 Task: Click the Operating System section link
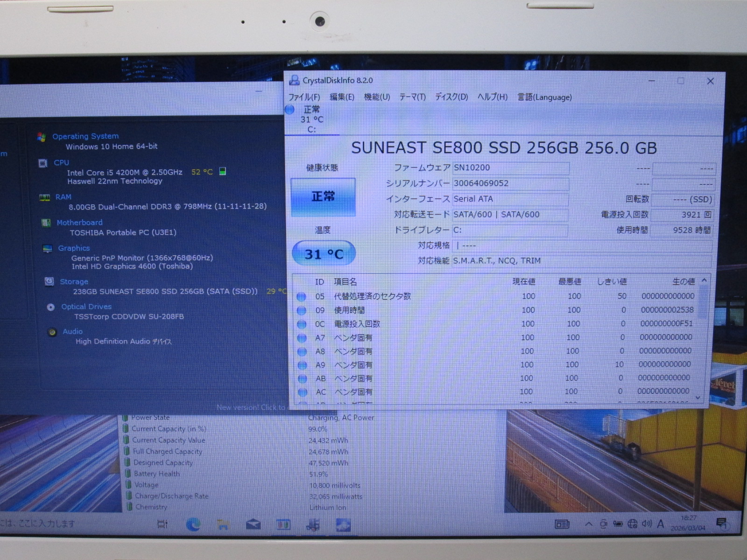point(85,136)
